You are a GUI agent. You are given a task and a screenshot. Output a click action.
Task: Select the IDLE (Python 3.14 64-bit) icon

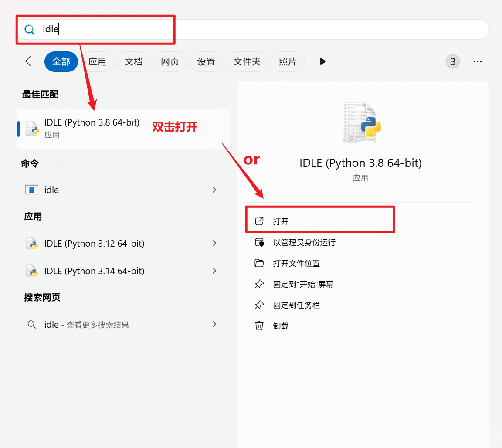31,271
